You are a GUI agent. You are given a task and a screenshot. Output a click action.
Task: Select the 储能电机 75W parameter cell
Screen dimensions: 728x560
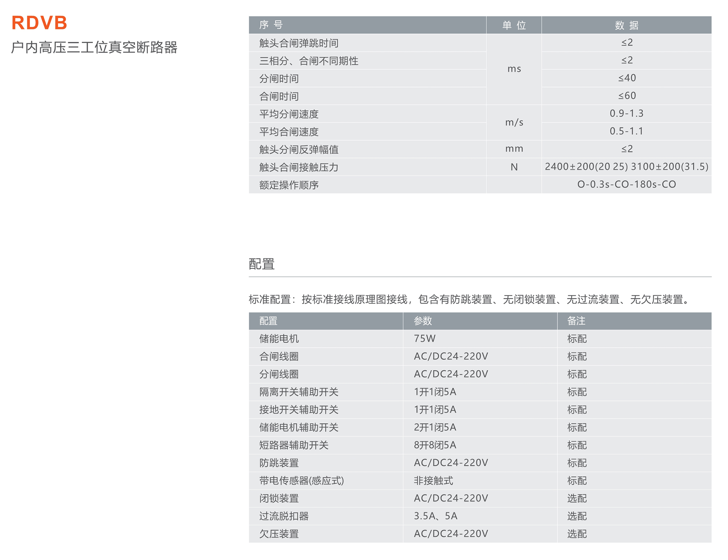[x=424, y=338]
